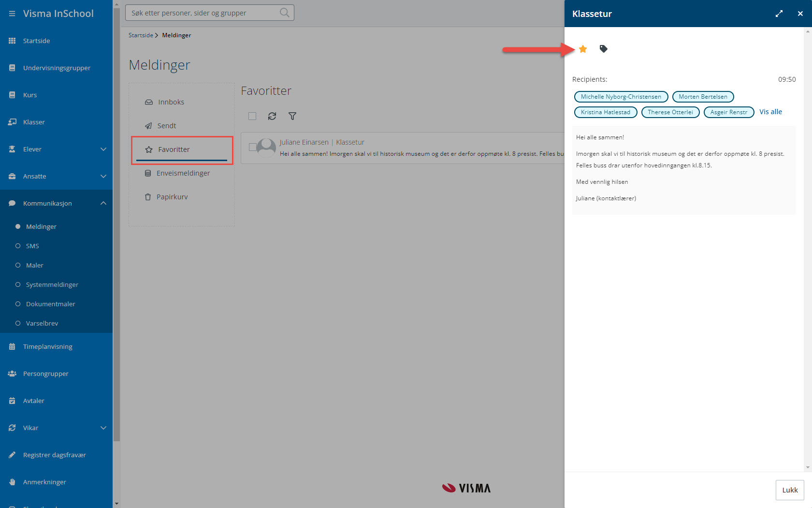Open Papirkurv trash folder
Image resolution: width=812 pixels, height=508 pixels.
click(x=172, y=197)
